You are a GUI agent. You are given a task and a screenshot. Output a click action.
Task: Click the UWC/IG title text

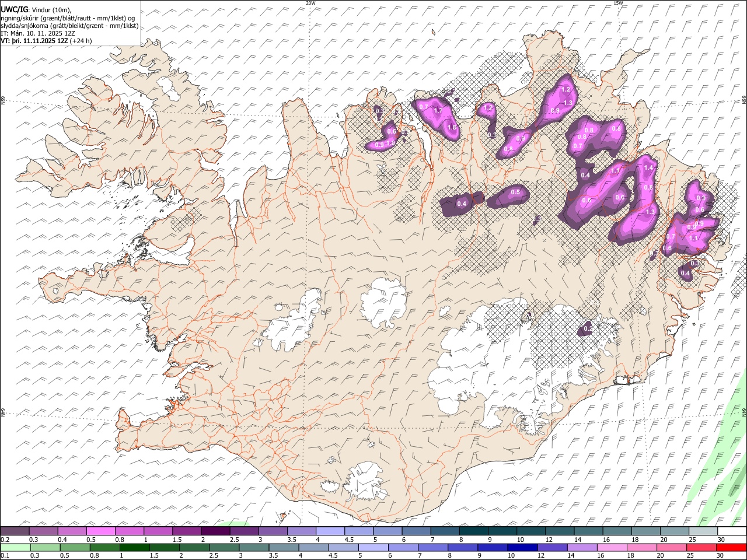pos(15,9)
